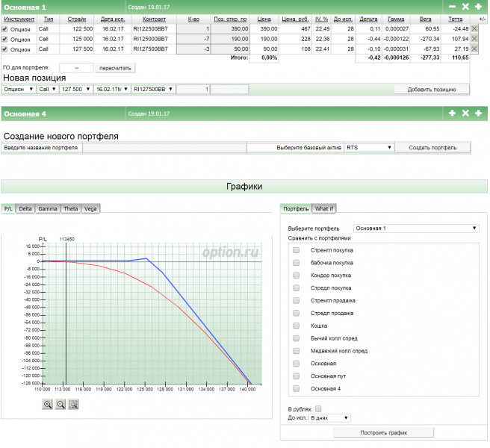
Task: Check Стредл продажа for comparison
Action: (297, 313)
